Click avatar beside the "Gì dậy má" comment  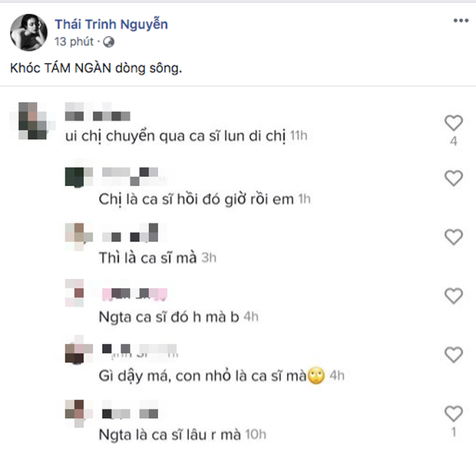(77, 353)
